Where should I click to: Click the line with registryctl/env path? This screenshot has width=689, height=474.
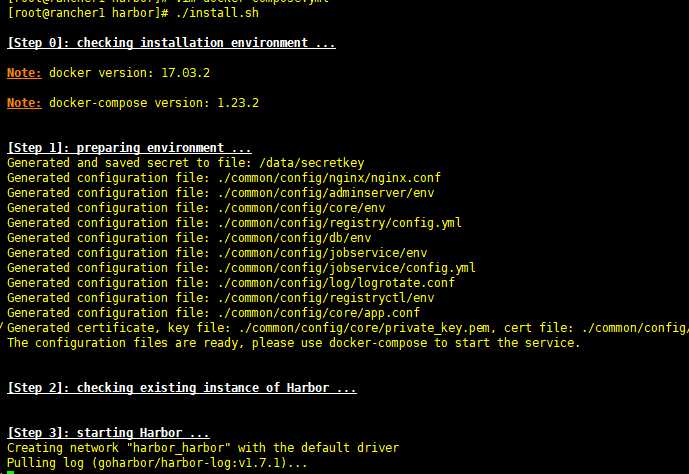[221, 297]
